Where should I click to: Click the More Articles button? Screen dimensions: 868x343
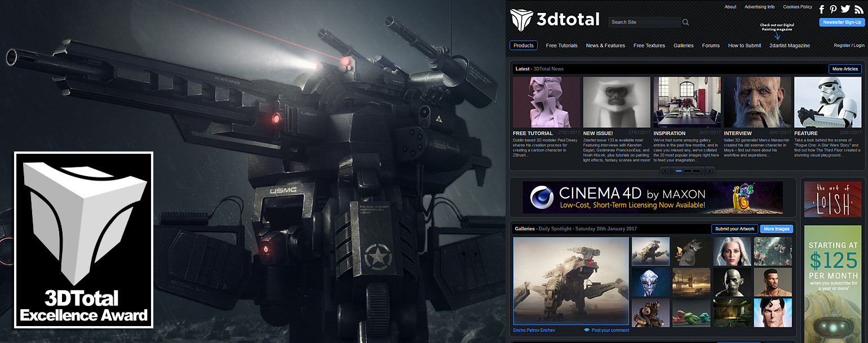pos(845,69)
